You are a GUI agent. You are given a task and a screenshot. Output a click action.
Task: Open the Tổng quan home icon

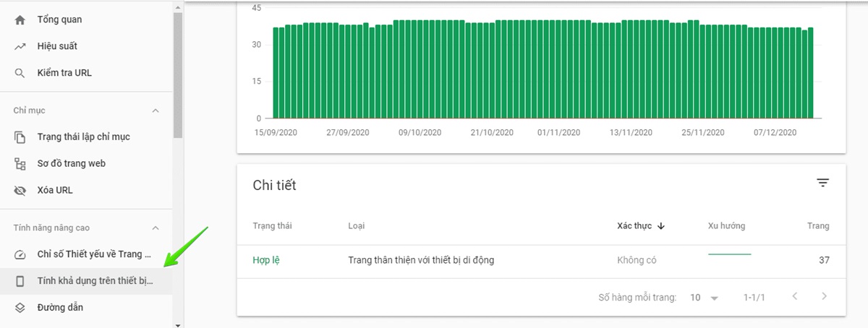click(x=20, y=20)
